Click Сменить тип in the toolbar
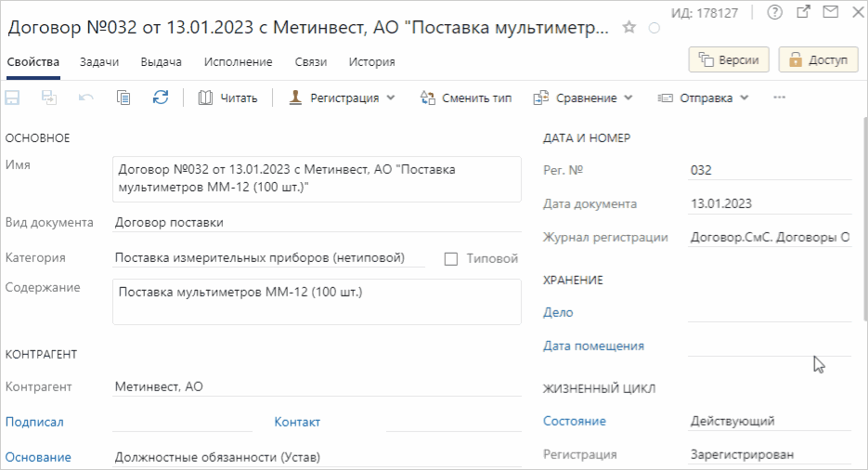Viewport: 868px width, 470px height. click(x=466, y=98)
